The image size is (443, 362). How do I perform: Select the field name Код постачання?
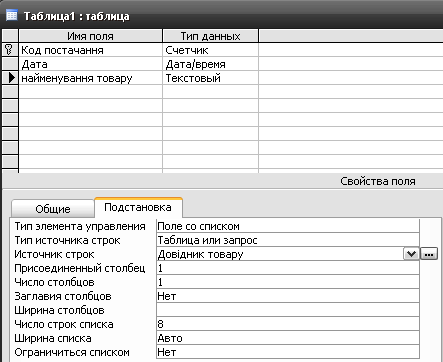coord(90,50)
